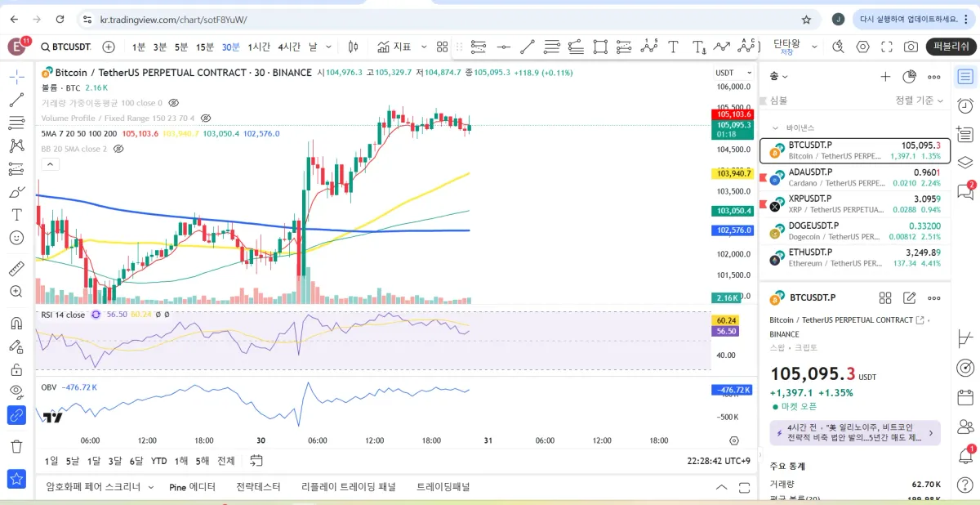Click the add symbol compare plus icon
This screenshot has height=505, width=980.
109,47
